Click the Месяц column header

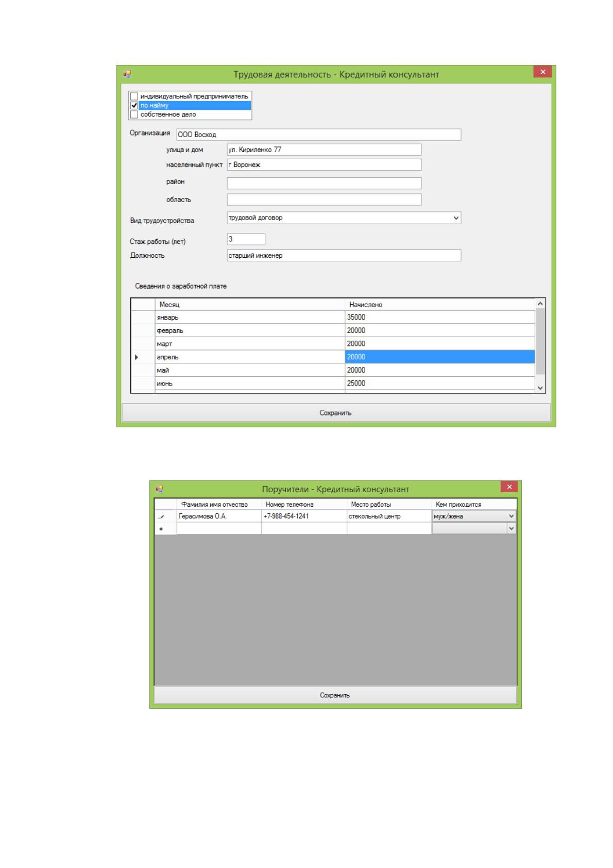[x=250, y=305]
